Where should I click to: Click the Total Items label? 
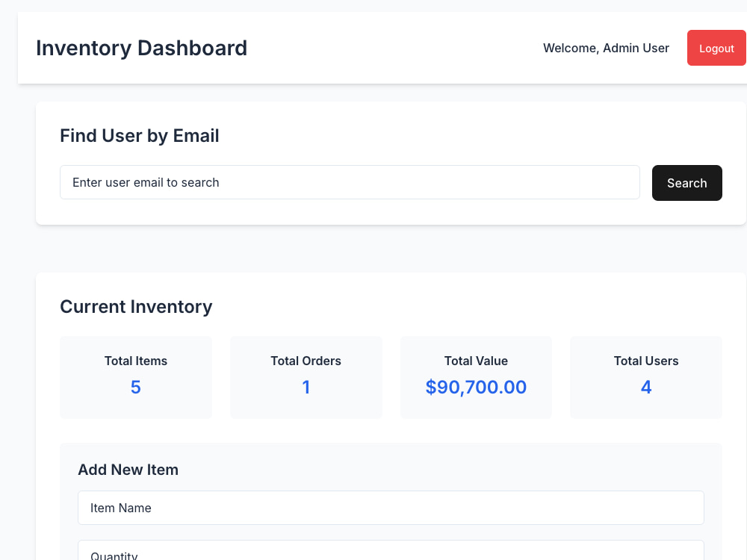coord(136,361)
